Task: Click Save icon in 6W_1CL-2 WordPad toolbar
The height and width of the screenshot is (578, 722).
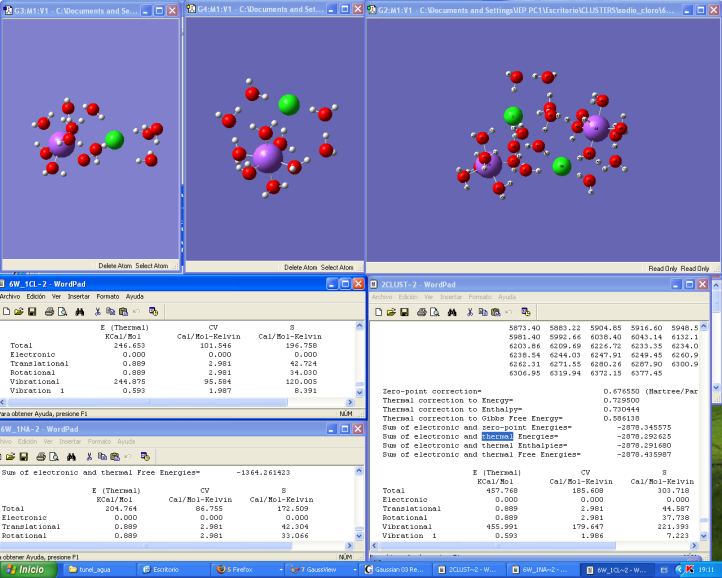Action: tap(32, 312)
